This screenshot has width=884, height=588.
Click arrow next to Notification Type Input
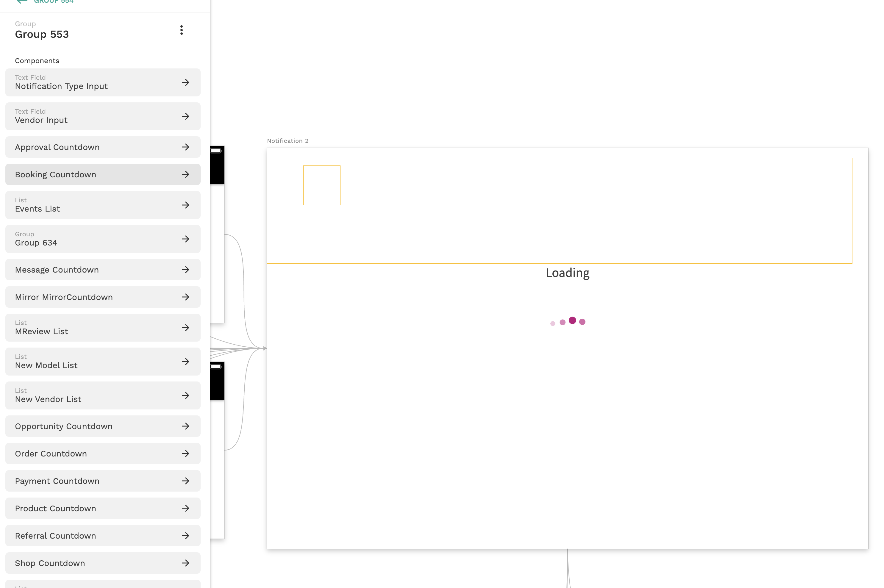pyautogui.click(x=185, y=82)
